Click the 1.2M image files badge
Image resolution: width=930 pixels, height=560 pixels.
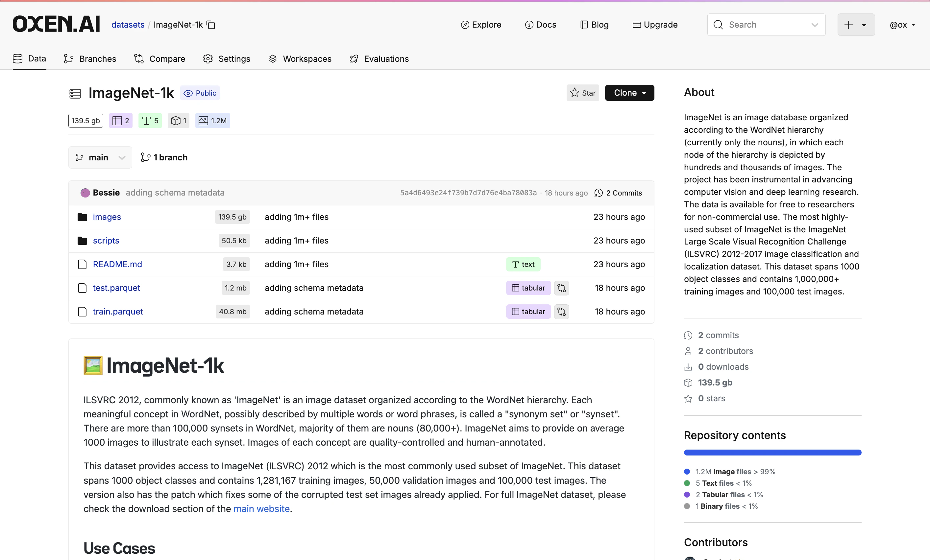pyautogui.click(x=212, y=121)
